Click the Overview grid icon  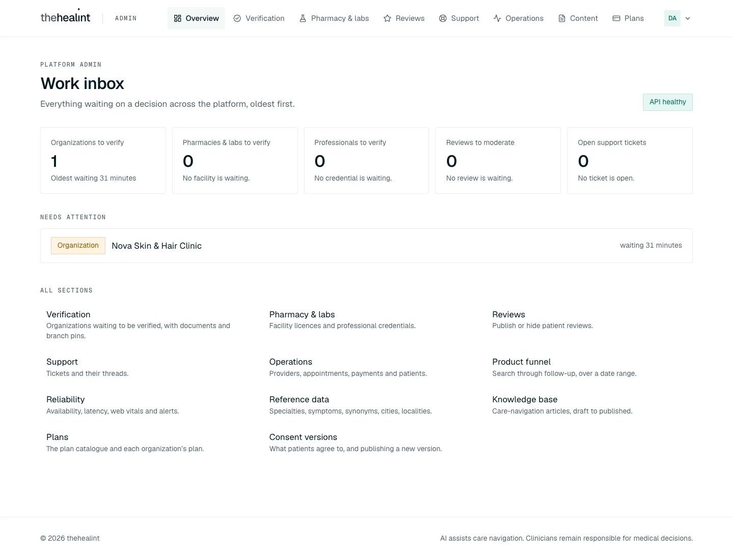pos(178,18)
